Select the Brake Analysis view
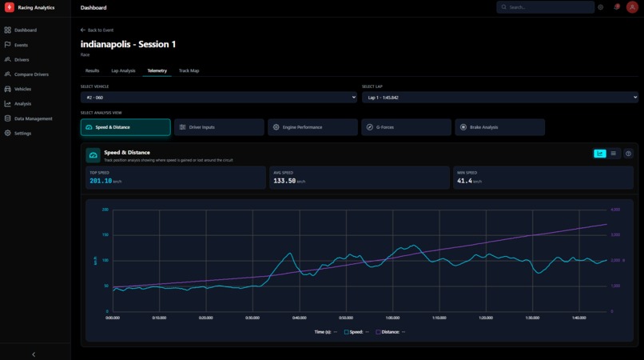644x360 pixels. pos(500,127)
